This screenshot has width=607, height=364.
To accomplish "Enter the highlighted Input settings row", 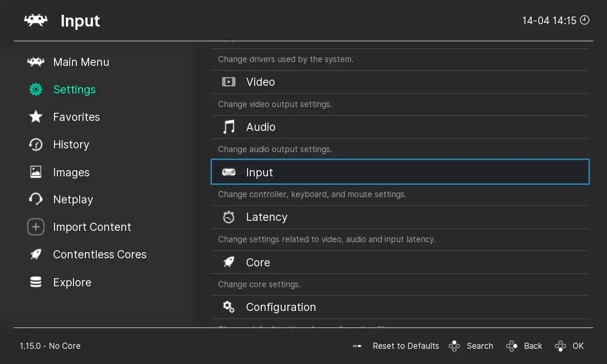I will click(x=399, y=172).
